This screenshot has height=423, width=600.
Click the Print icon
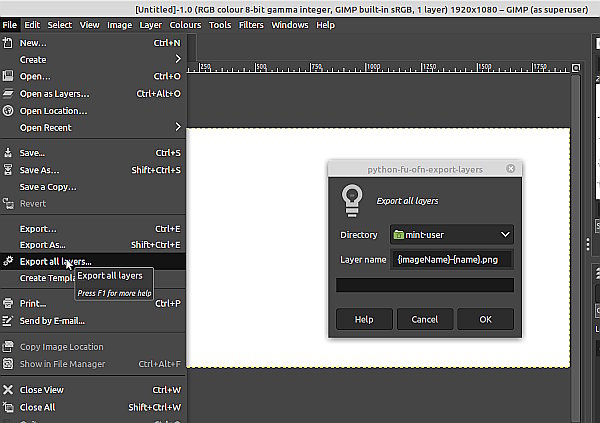click(8, 303)
